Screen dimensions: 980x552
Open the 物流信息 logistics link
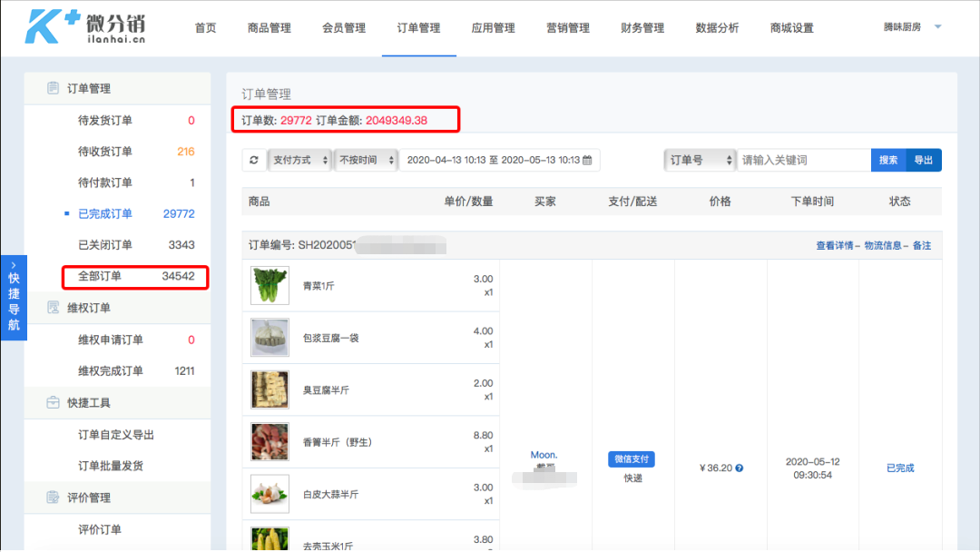point(886,245)
